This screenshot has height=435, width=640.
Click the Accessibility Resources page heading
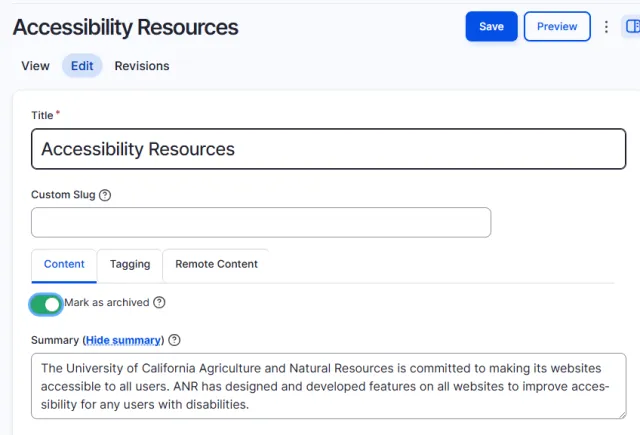[x=125, y=27]
